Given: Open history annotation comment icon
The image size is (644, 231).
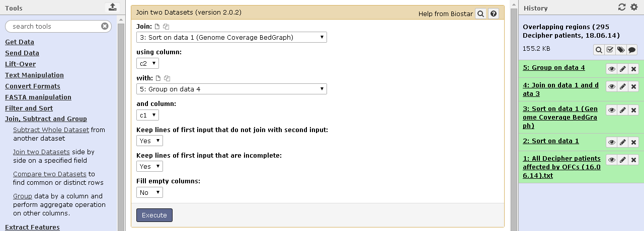Looking at the screenshot, I should click(x=632, y=50).
